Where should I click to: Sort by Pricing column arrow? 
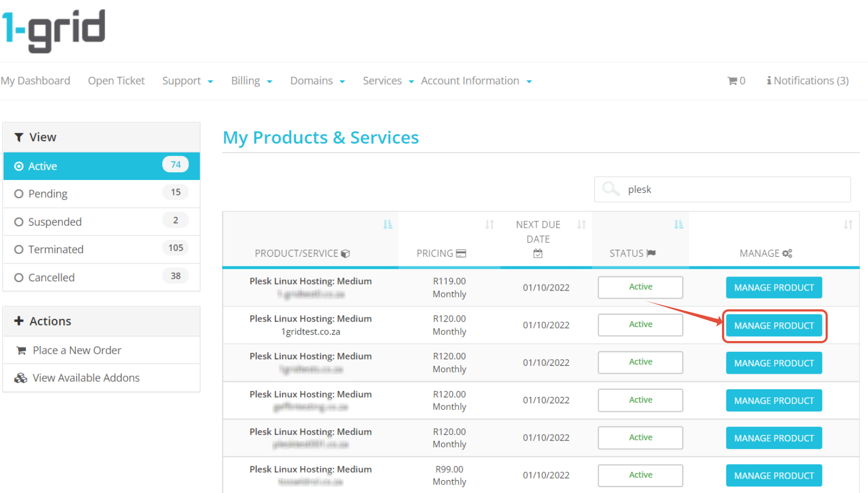[x=490, y=224]
